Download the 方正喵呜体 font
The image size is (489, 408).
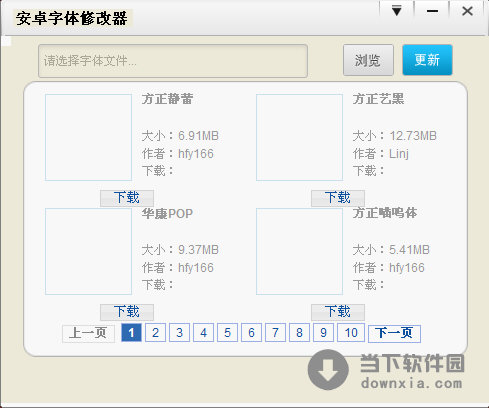pyautogui.click(x=338, y=312)
